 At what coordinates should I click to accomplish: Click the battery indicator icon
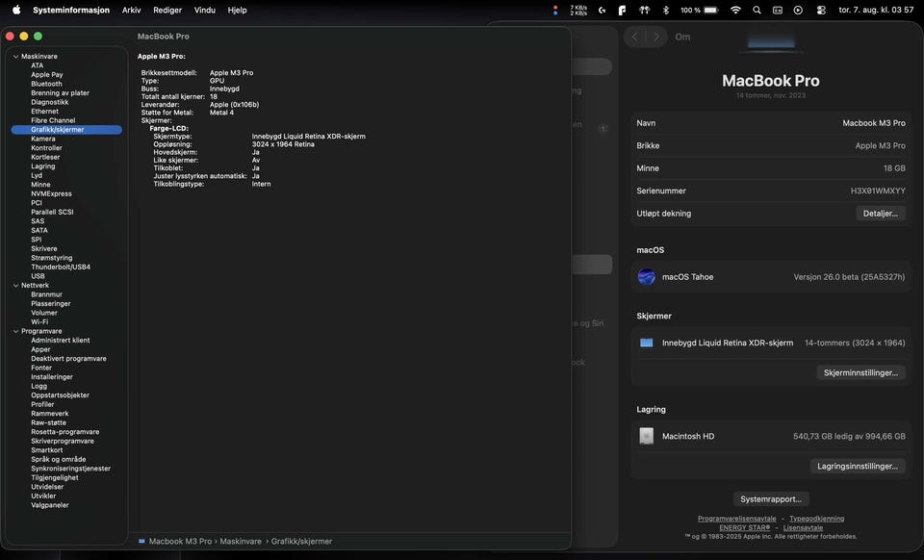coord(712,10)
